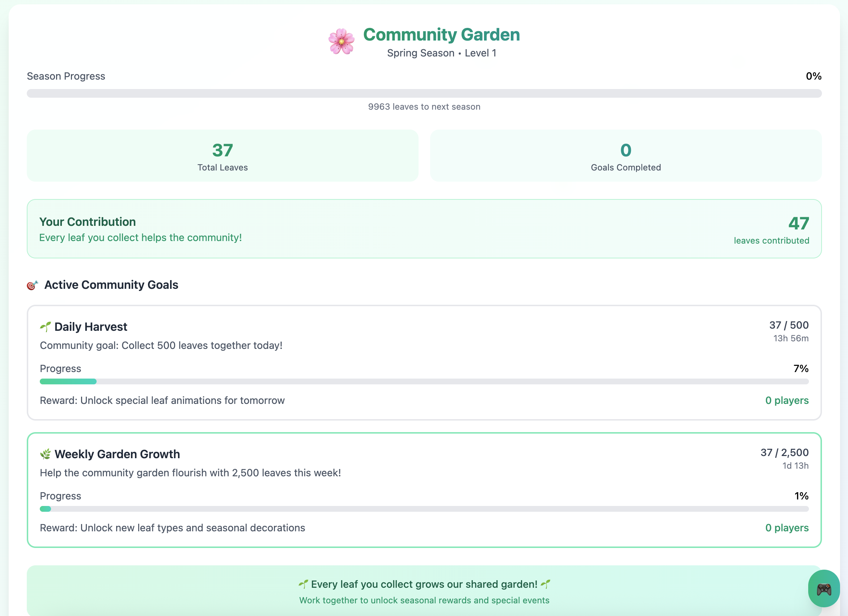Image resolution: width=848 pixels, height=616 pixels.
Task: Click the target icon beside Active Community Goals
Action: [33, 285]
